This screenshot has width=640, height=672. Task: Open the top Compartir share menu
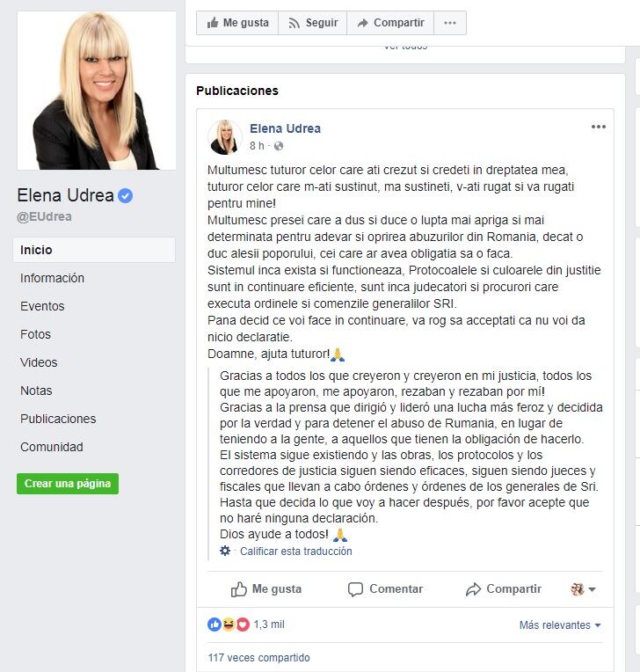(390, 23)
